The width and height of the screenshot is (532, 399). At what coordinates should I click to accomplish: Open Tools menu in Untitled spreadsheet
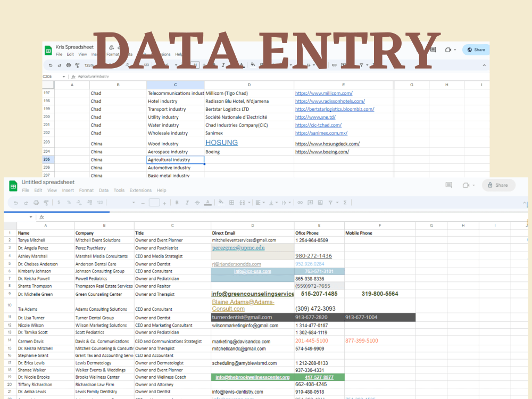pyautogui.click(x=119, y=190)
